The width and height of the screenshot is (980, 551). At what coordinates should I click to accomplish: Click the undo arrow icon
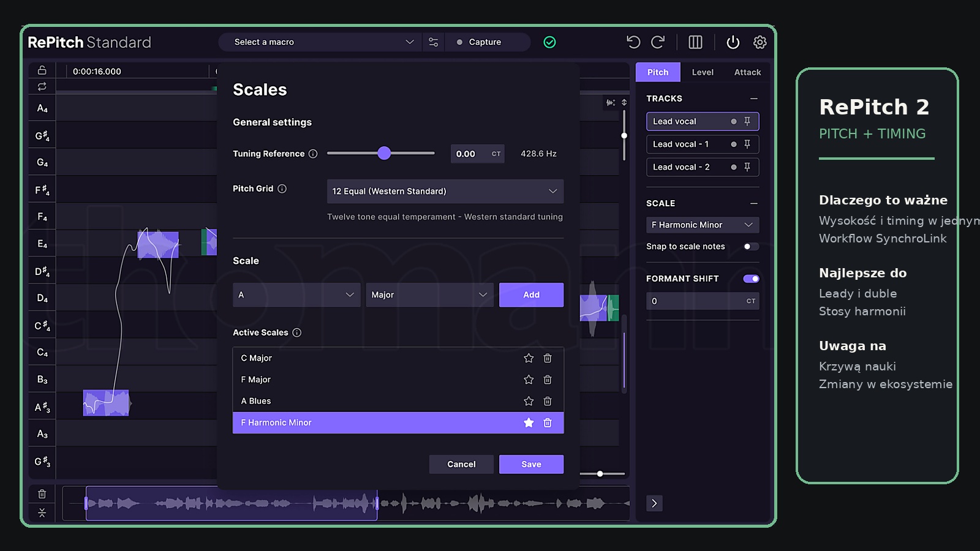click(x=633, y=42)
